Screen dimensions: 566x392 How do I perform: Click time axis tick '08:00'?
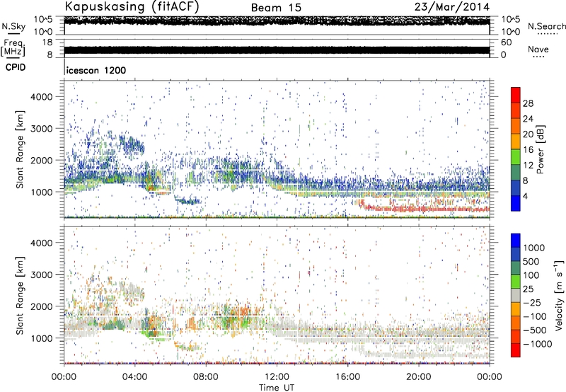point(206,377)
